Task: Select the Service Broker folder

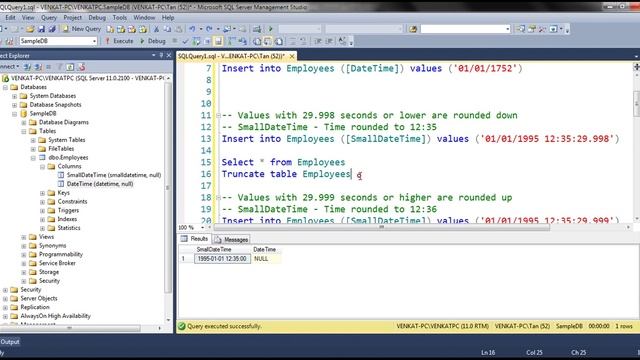Action: [52, 263]
